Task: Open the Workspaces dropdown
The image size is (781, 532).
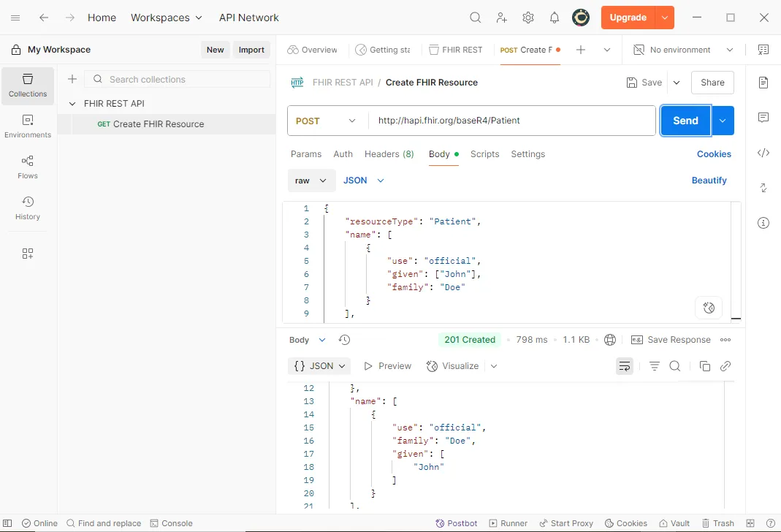Action: (167, 18)
